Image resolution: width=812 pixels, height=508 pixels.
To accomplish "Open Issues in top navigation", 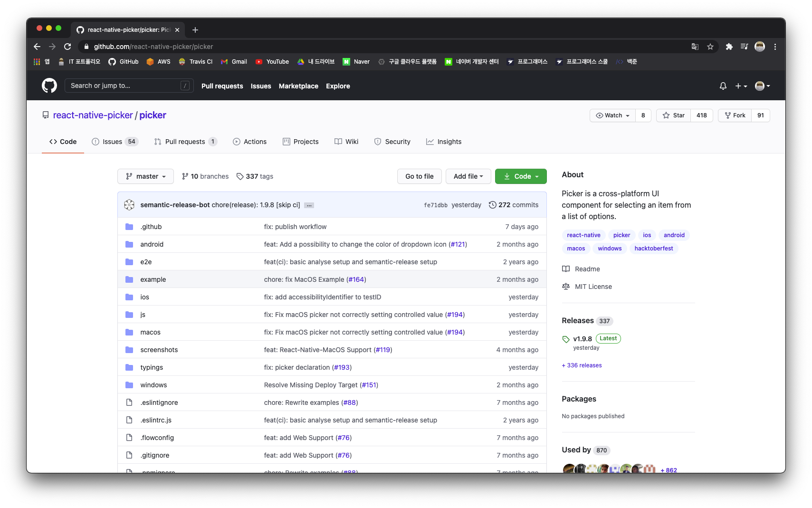I will coord(261,86).
